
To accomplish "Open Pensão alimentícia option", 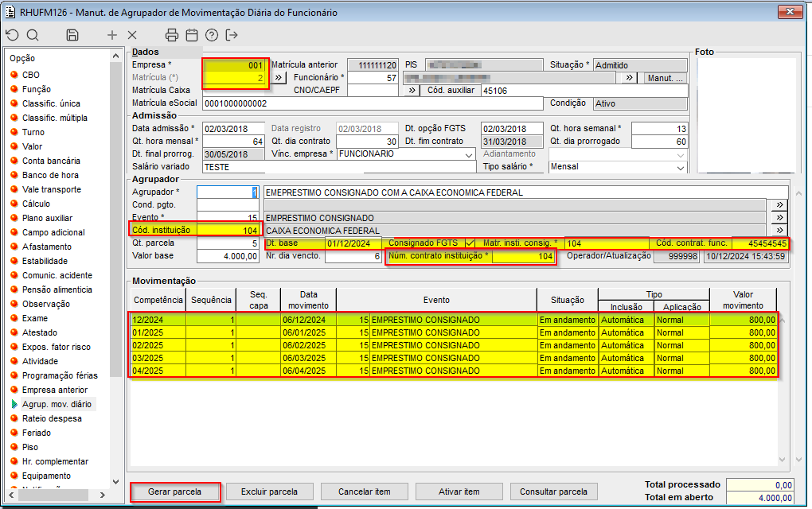I will click(57, 289).
